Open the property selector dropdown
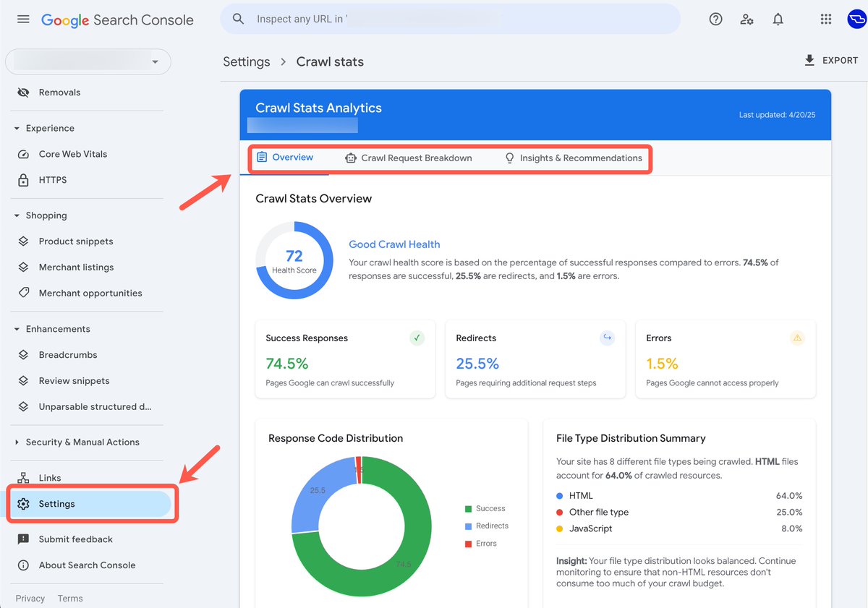Screen dimensions: 868x608 pos(88,62)
